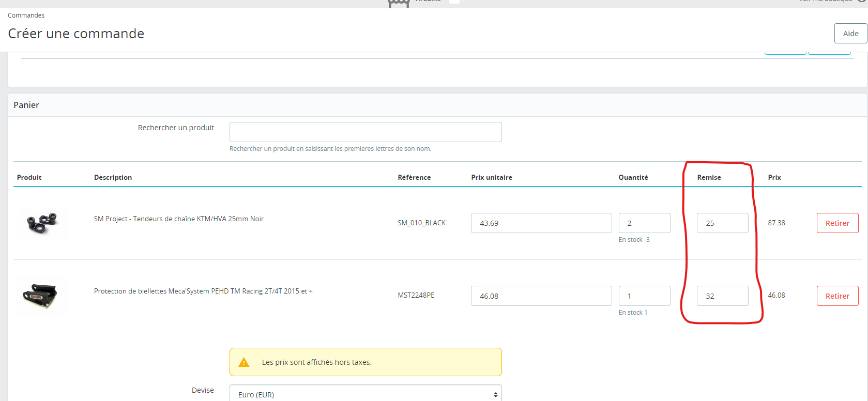The image size is (868, 401).
Task: Remove the MST2248PE product with Retirer
Action: coord(837,296)
